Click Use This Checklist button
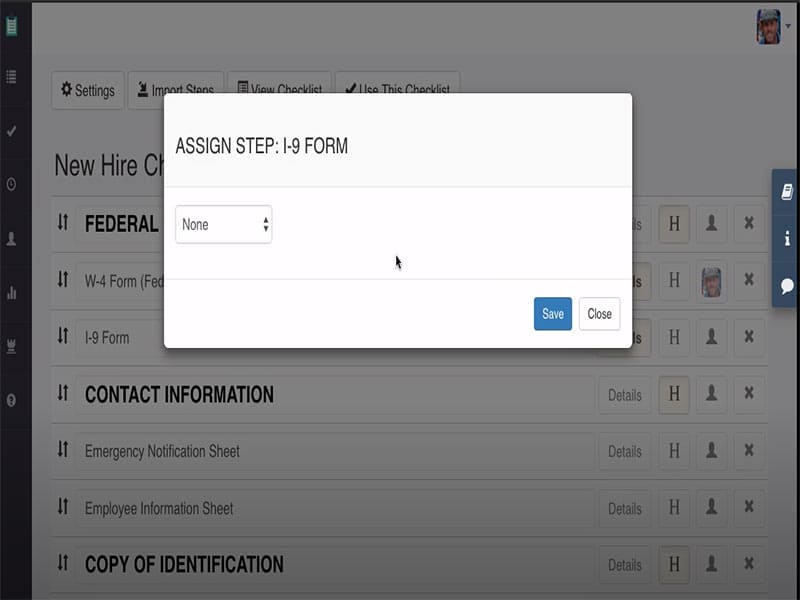The height and width of the screenshot is (600, 800). (x=397, y=83)
